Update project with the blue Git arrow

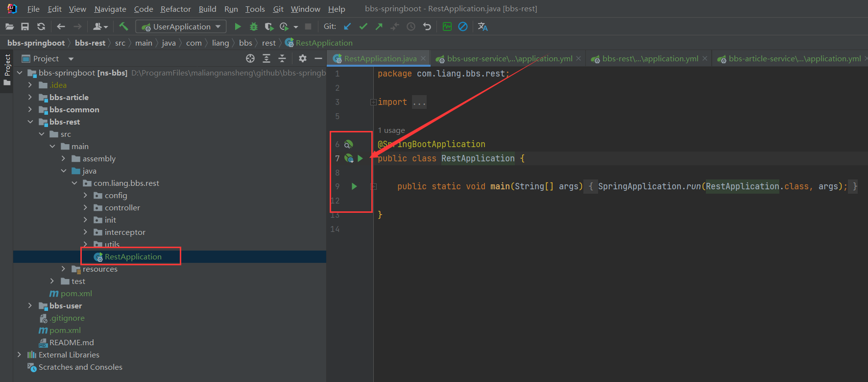point(347,26)
